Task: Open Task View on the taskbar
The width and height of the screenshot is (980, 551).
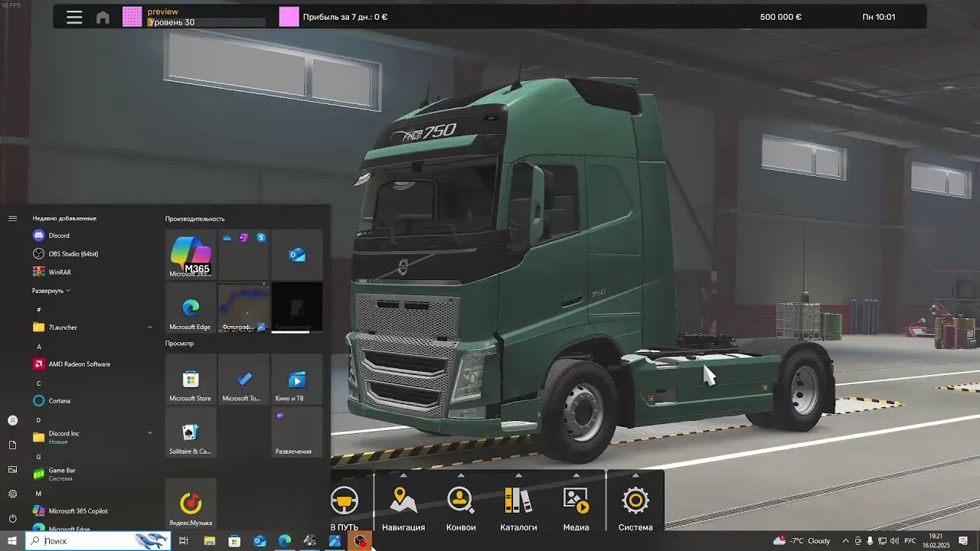Action: [184, 541]
